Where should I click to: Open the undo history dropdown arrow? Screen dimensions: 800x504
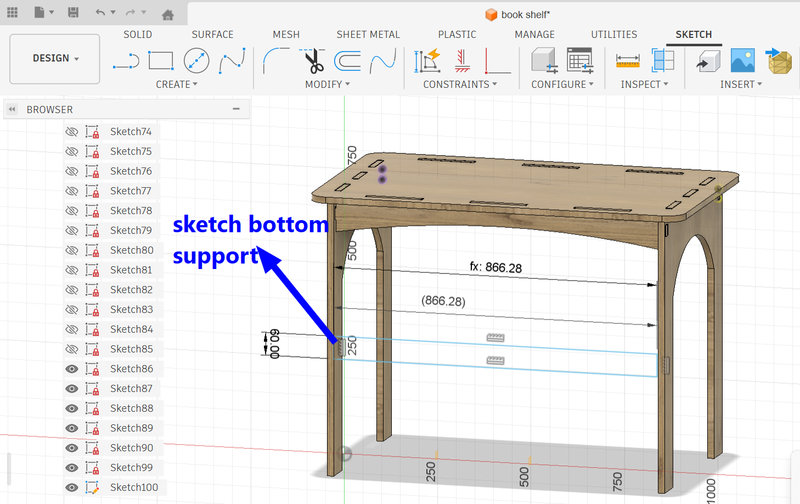(113, 12)
